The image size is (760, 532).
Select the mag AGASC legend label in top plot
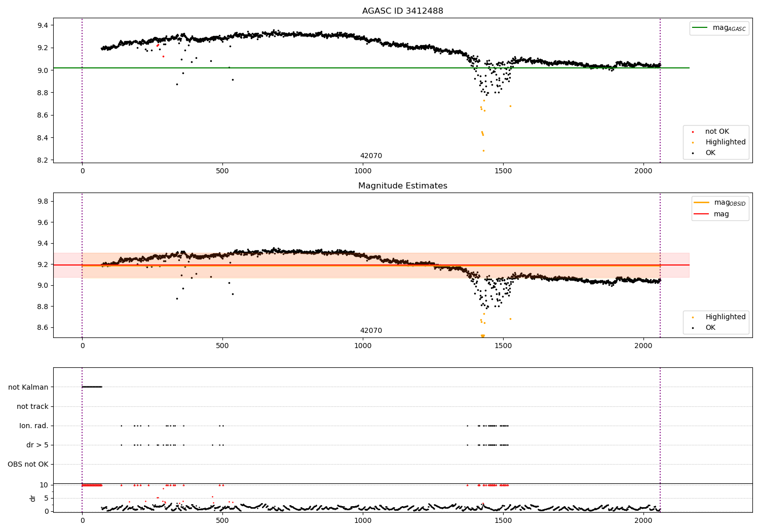(729, 28)
